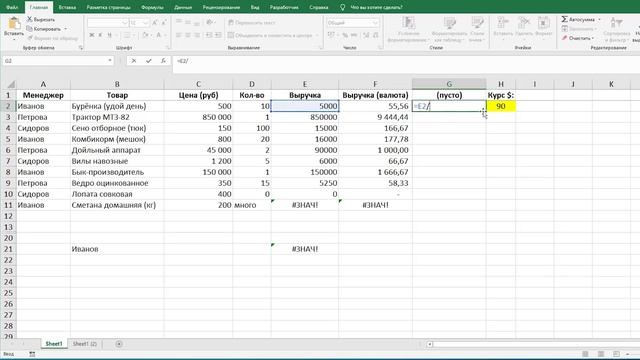Toggle bold Ж formatting
The image size is (640, 360).
click(x=91, y=36)
